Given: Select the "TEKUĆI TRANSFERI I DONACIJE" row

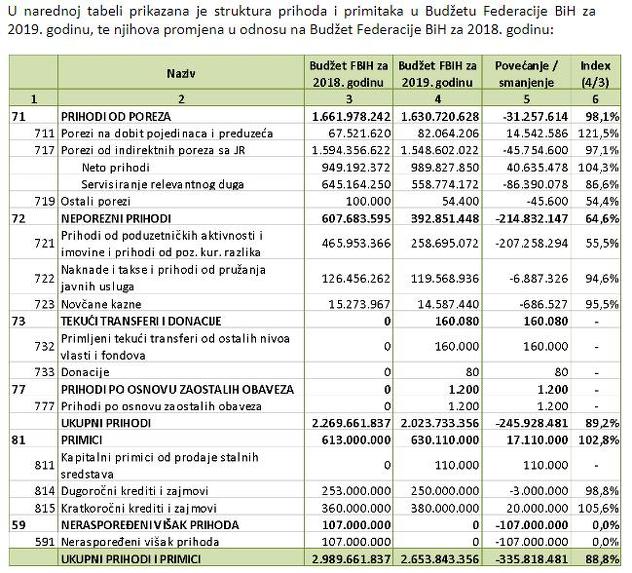Looking at the screenshot, I should point(140,320).
